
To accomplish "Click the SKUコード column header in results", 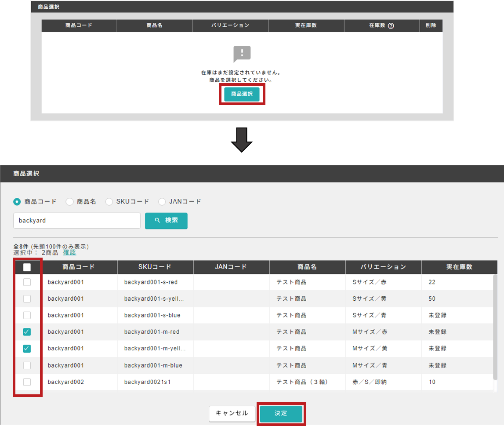I will 155,267.
